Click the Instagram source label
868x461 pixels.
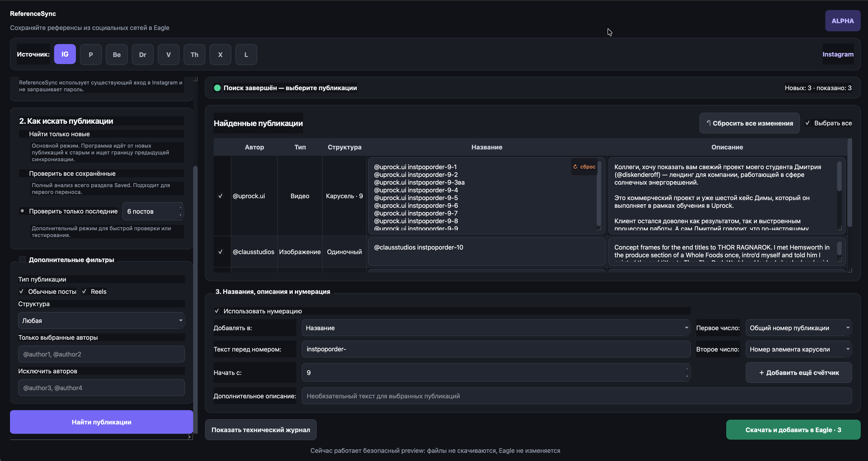[x=838, y=54]
